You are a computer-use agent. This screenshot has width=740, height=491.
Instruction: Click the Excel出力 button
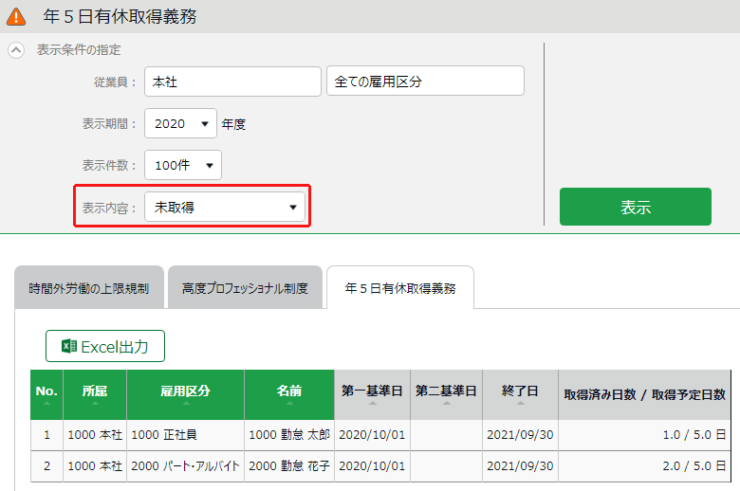pyautogui.click(x=105, y=346)
